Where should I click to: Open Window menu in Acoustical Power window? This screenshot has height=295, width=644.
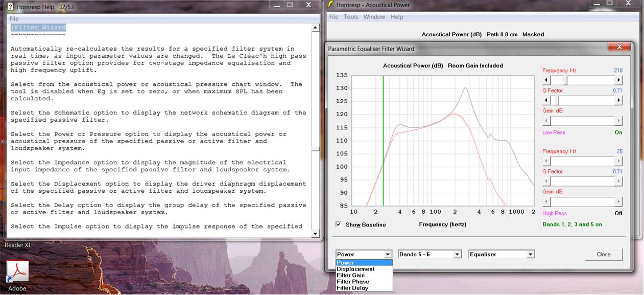[x=374, y=17]
